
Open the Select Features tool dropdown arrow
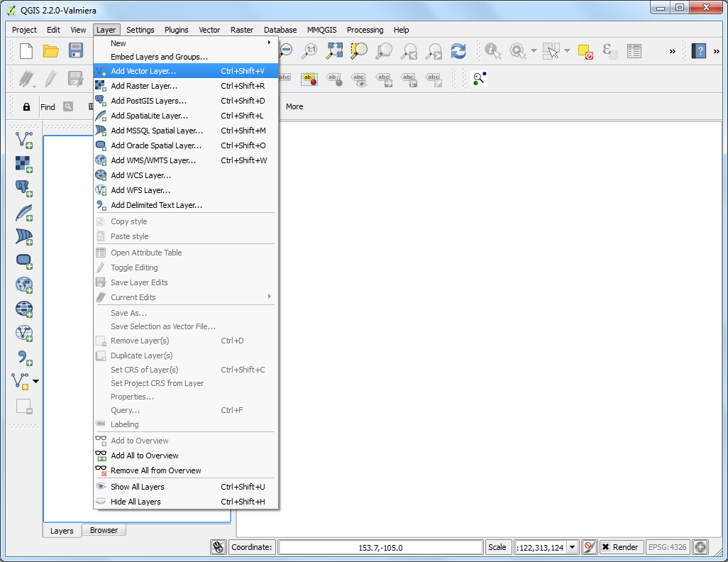click(x=567, y=50)
